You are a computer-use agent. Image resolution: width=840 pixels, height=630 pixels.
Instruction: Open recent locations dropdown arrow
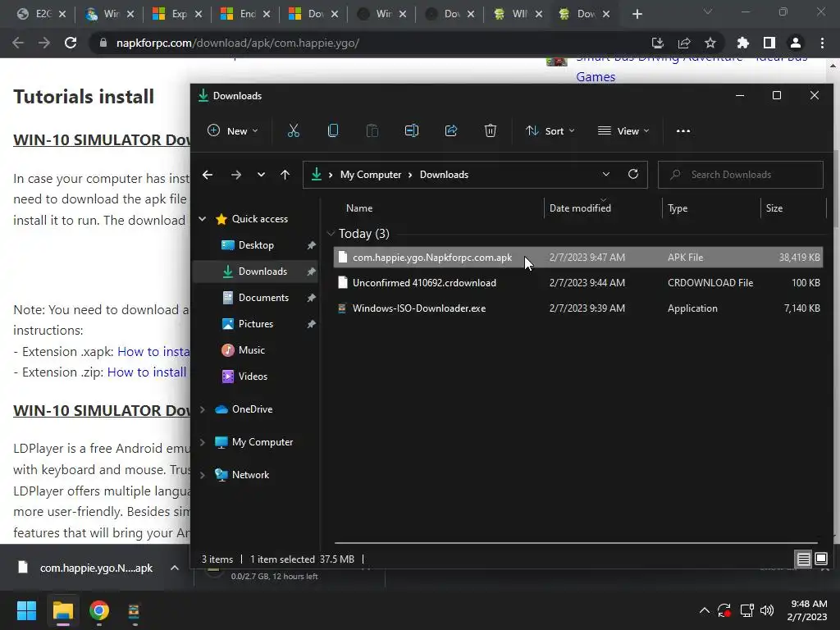pos(261,175)
